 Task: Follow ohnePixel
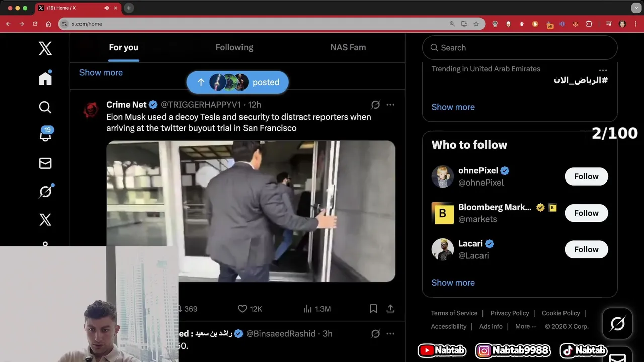click(586, 176)
